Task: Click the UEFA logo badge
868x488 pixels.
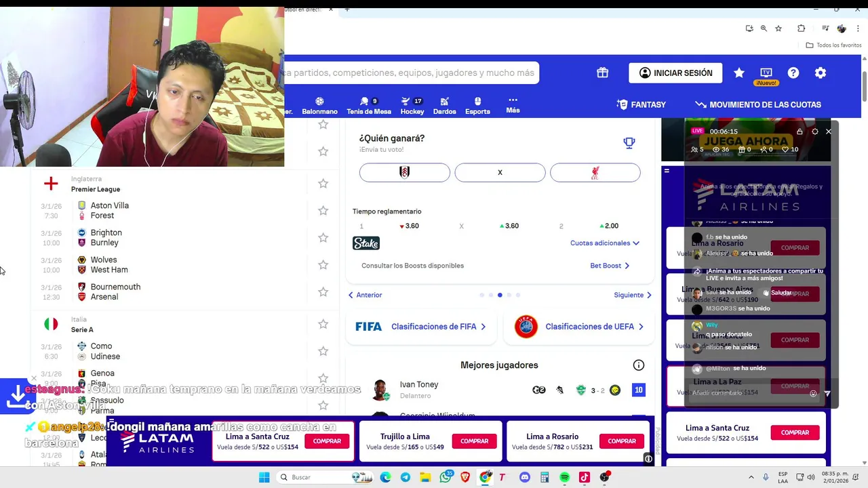Action: click(x=526, y=327)
